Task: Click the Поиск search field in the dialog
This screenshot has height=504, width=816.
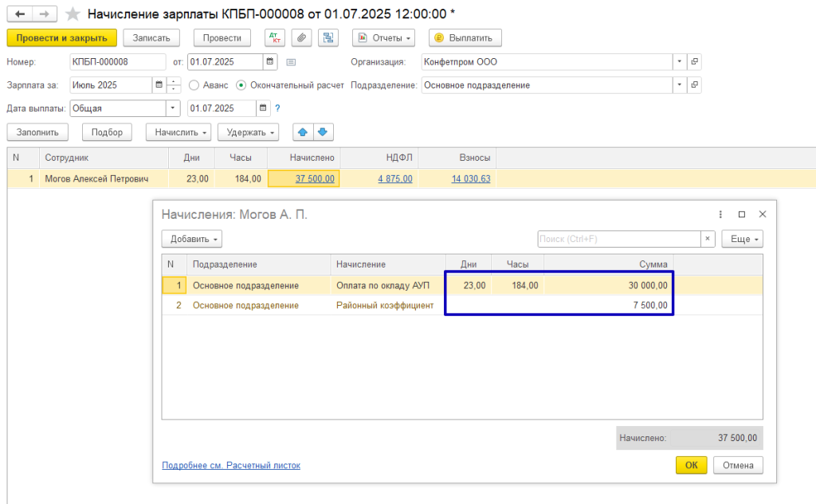Action: pyautogui.click(x=618, y=239)
